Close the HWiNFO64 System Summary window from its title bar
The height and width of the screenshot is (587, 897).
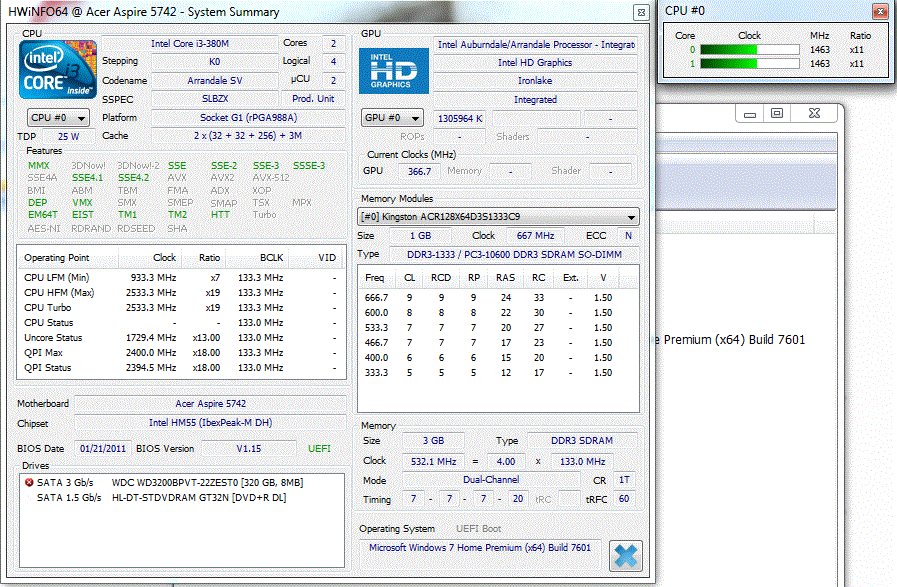pyautogui.click(x=641, y=12)
